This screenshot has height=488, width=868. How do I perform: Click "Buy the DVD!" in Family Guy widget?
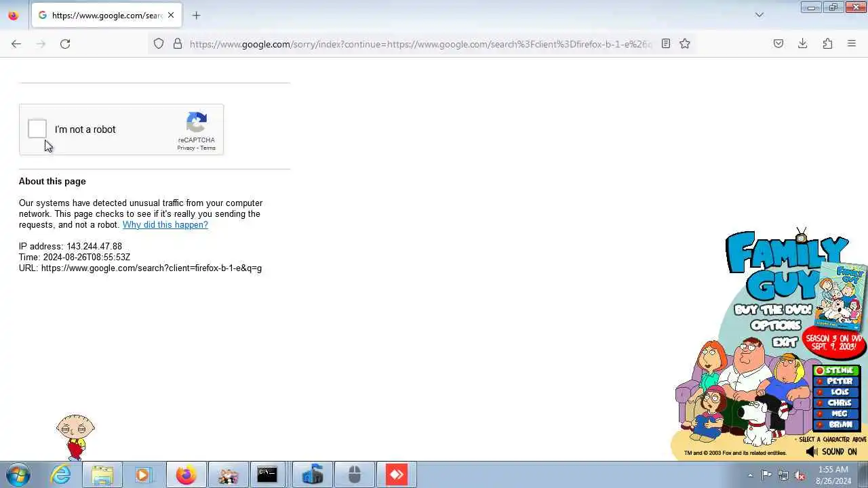pyautogui.click(x=773, y=310)
